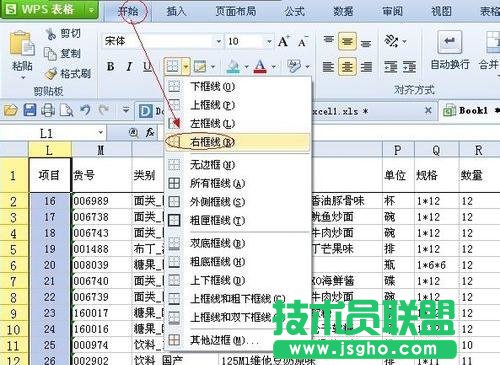The height and width of the screenshot is (365, 500).
Task: Choose 无边框 from border menu
Action: point(238,165)
